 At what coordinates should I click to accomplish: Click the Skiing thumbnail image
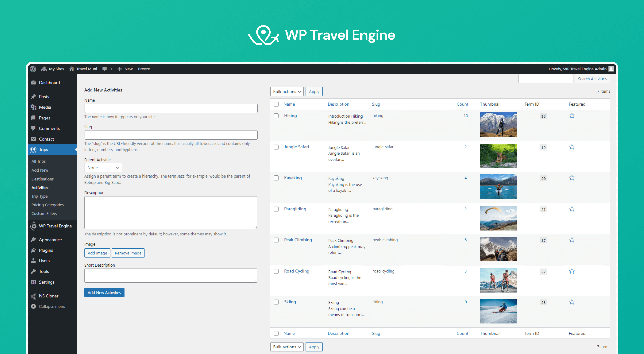499,311
